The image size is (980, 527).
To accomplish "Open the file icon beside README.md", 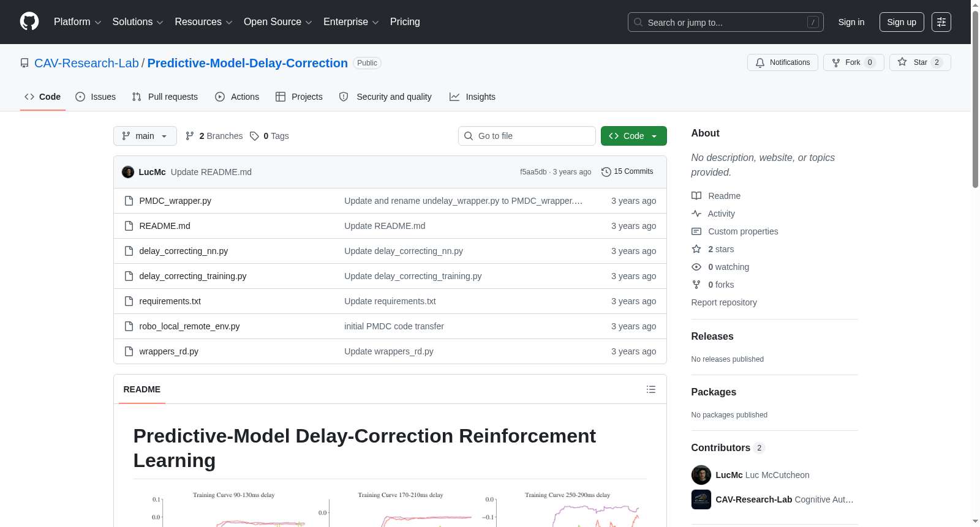I will pos(129,226).
